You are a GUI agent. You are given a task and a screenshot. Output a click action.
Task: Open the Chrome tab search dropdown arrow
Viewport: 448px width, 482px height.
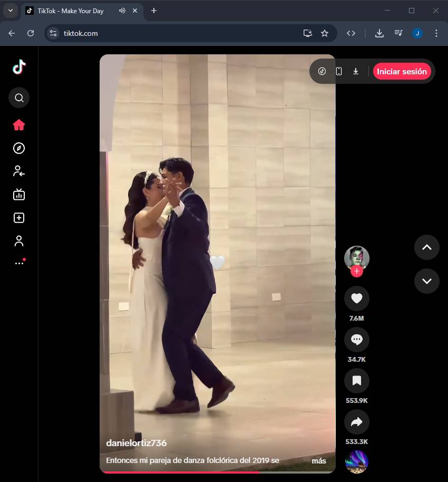click(x=10, y=11)
